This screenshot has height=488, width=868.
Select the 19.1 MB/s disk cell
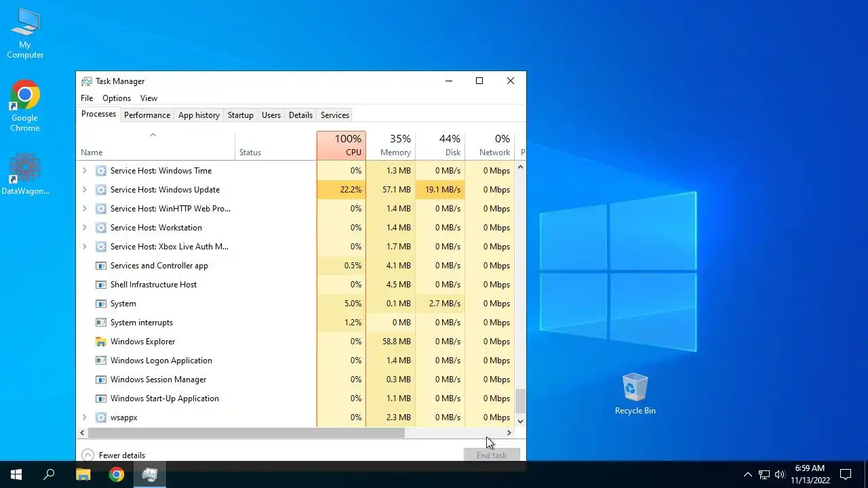pos(440,190)
